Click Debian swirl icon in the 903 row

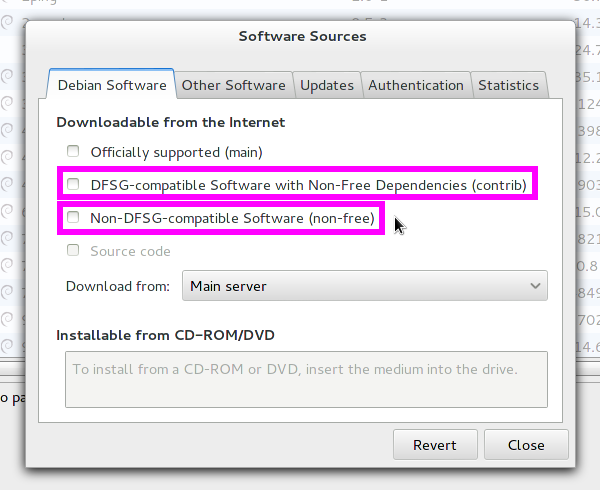pyautogui.click(x=8, y=184)
